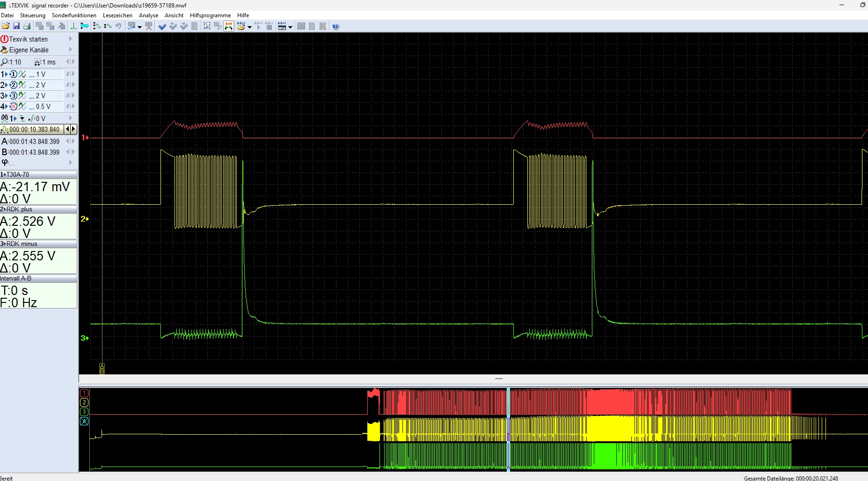Screen dimensions: 868x481
Task: Click the printer icon in toolbar
Action: pyautogui.click(x=27, y=26)
